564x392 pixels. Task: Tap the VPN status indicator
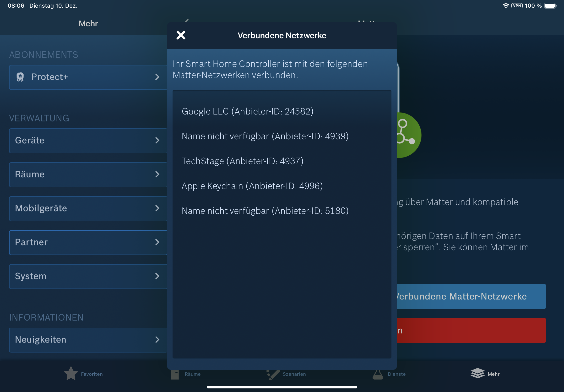click(517, 6)
